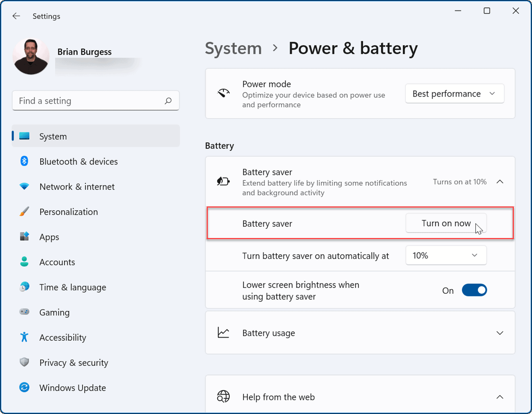
Task: Open Bluetooth & devices settings
Action: 24,161
